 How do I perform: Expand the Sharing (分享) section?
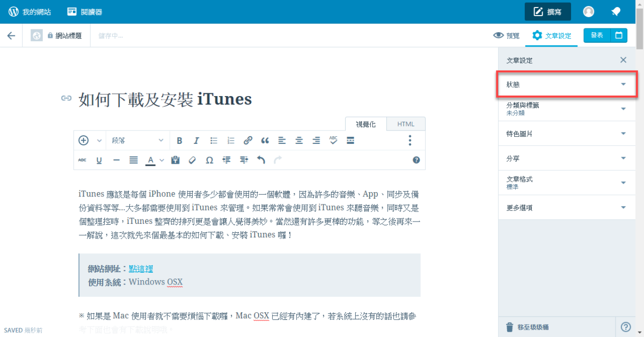[568, 158]
